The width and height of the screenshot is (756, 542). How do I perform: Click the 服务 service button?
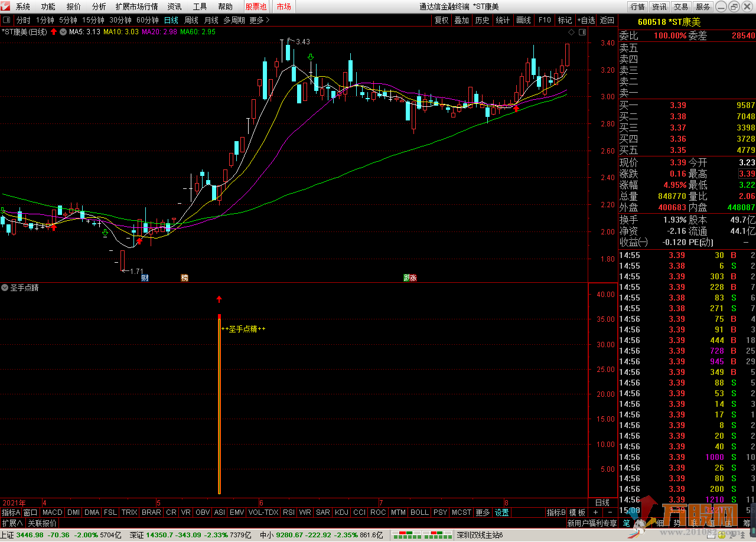coord(703,6)
